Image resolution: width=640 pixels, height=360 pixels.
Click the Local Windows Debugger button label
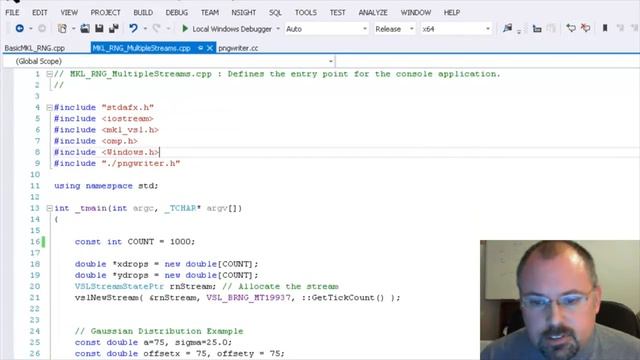232,29
